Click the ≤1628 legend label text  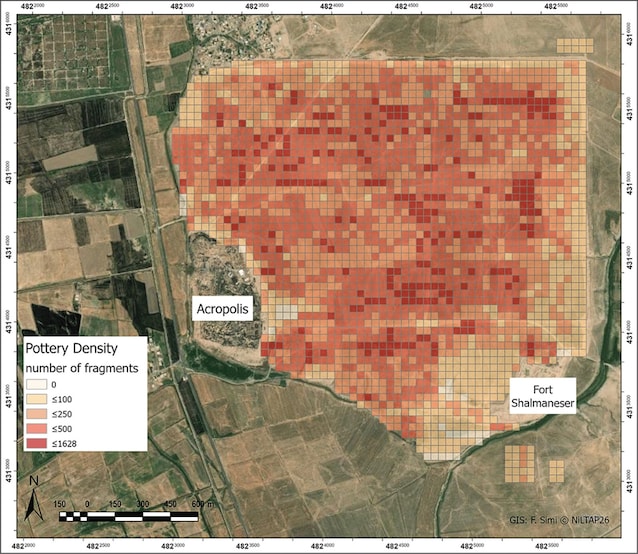click(x=64, y=444)
